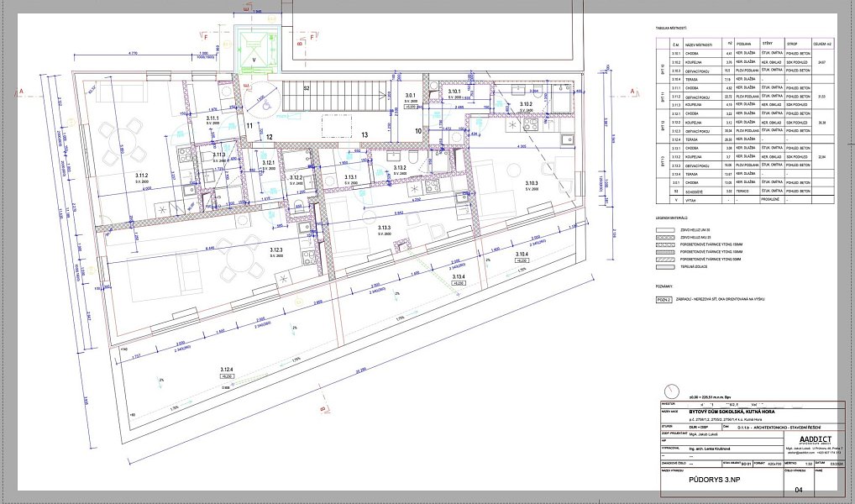
Task: Click the terrace label 3.12.4
Action: (x=227, y=370)
